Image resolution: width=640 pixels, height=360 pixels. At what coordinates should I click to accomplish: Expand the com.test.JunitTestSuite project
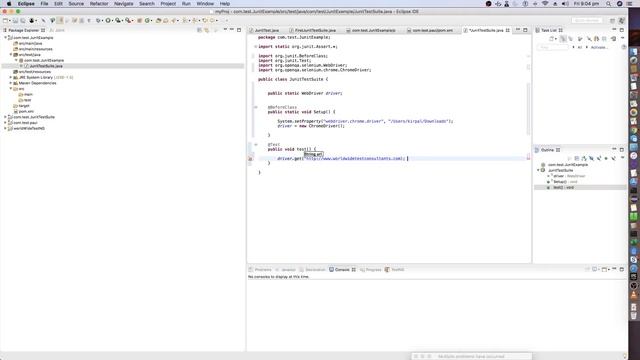click(x=5, y=117)
